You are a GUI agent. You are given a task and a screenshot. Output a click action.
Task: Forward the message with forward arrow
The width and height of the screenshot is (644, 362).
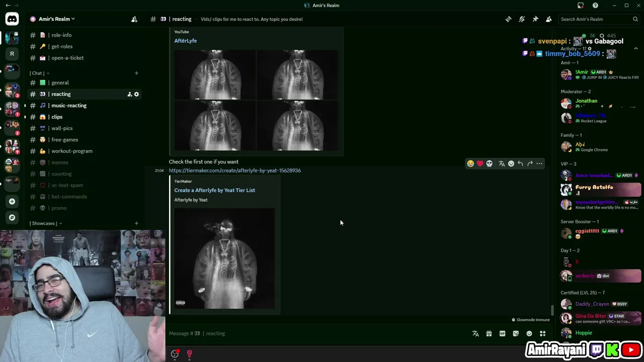[x=530, y=163]
